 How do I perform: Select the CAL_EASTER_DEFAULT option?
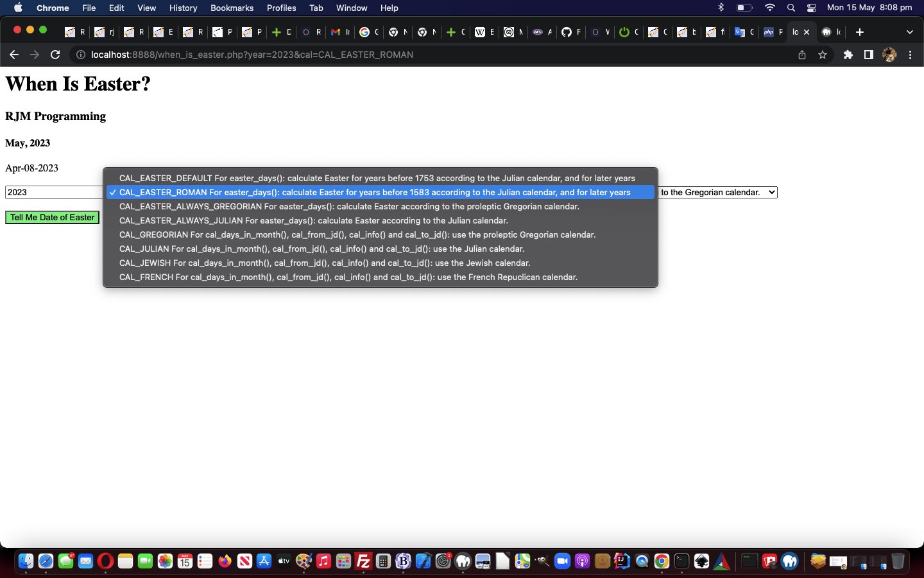point(377,178)
